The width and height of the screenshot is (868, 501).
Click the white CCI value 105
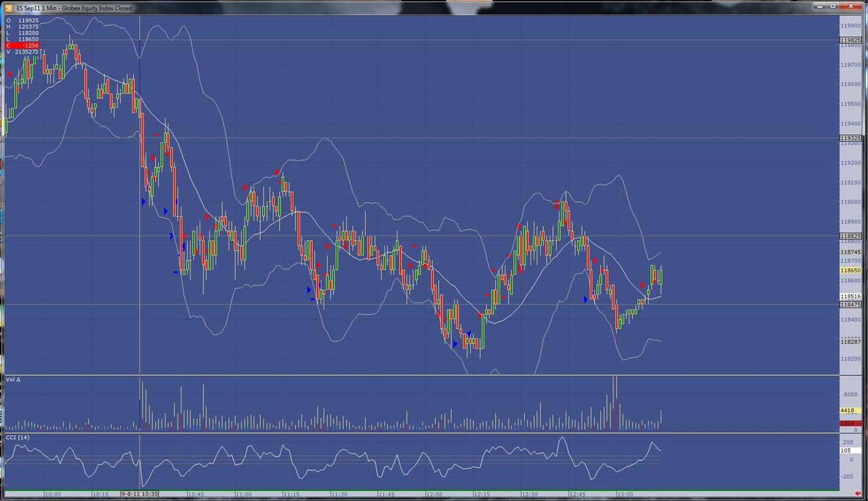click(x=850, y=451)
